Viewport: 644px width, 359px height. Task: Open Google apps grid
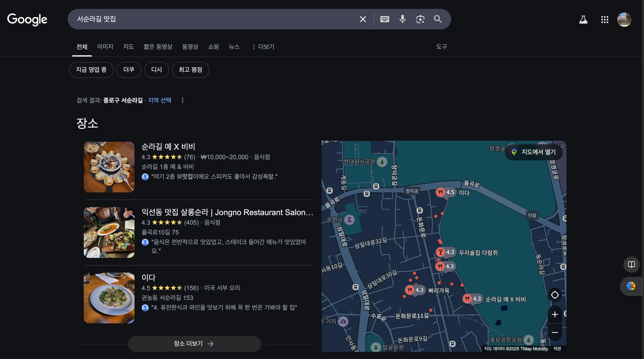pos(605,20)
